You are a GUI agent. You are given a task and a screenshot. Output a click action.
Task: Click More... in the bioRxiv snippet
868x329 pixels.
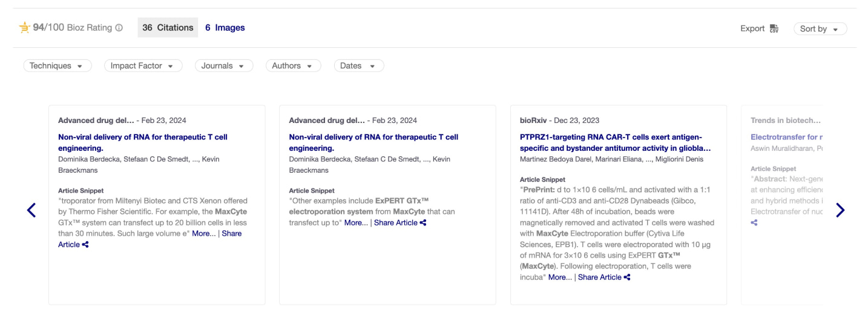[560, 277]
